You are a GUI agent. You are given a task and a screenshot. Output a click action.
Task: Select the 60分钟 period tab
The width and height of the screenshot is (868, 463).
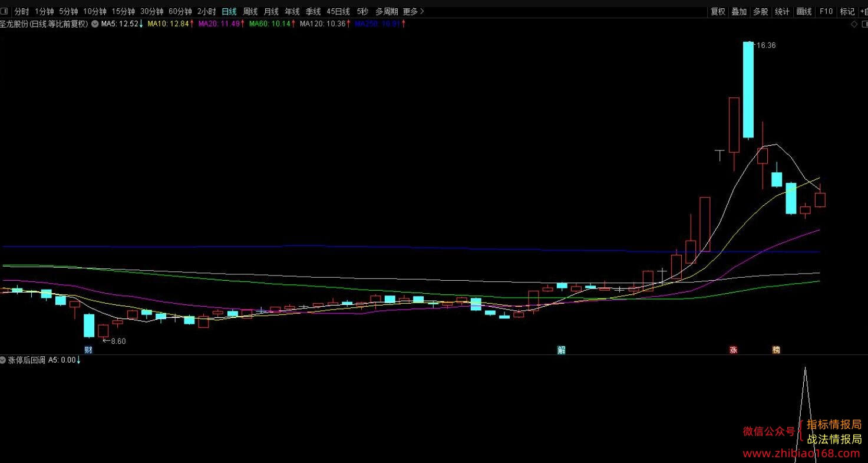[x=180, y=11]
